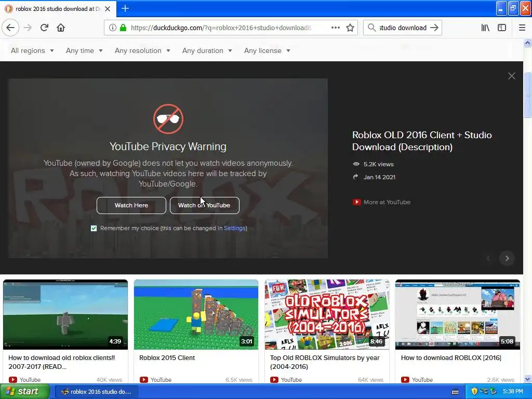Open the Any resolution dropdown
The height and width of the screenshot is (399, 532).
(142, 50)
